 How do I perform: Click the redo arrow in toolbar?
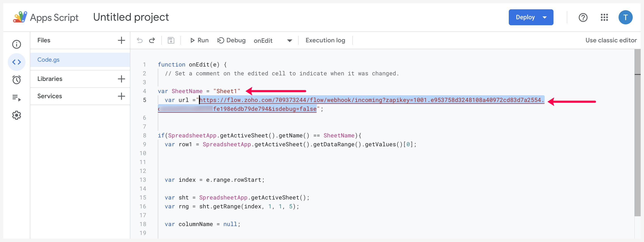[x=152, y=40]
